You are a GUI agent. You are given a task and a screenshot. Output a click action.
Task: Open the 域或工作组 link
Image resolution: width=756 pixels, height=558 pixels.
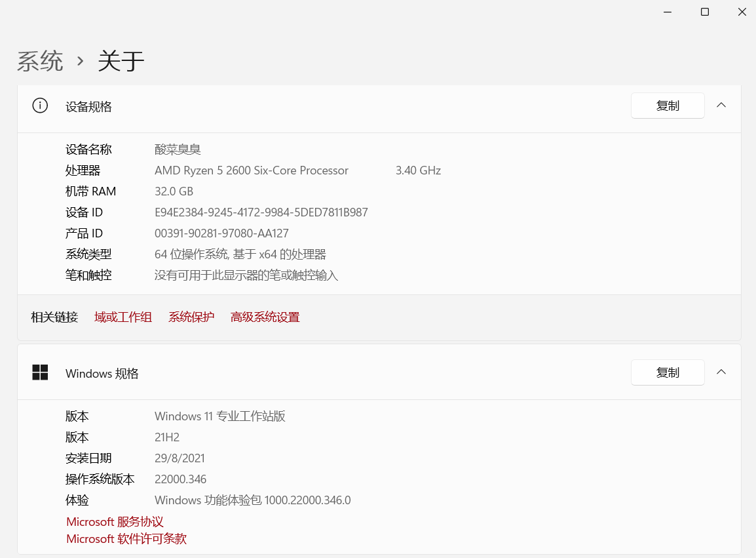(x=123, y=317)
